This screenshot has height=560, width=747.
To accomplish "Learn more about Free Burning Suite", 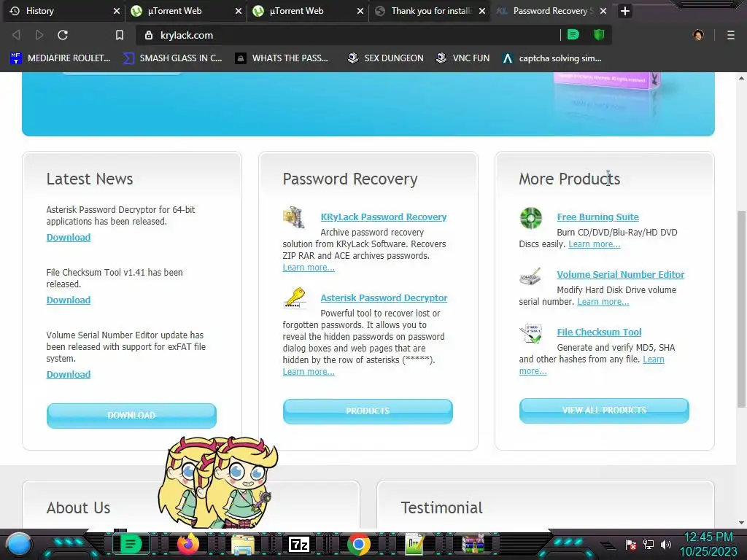I will click(594, 244).
